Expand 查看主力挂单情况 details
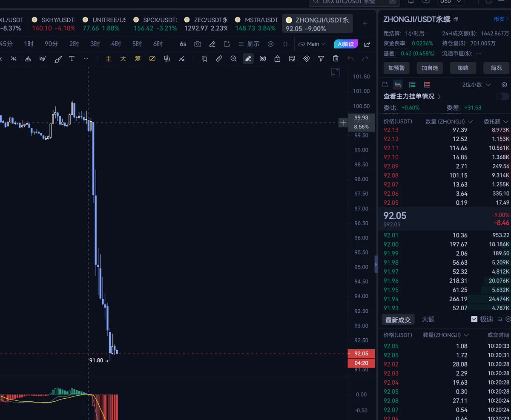 [x=412, y=97]
